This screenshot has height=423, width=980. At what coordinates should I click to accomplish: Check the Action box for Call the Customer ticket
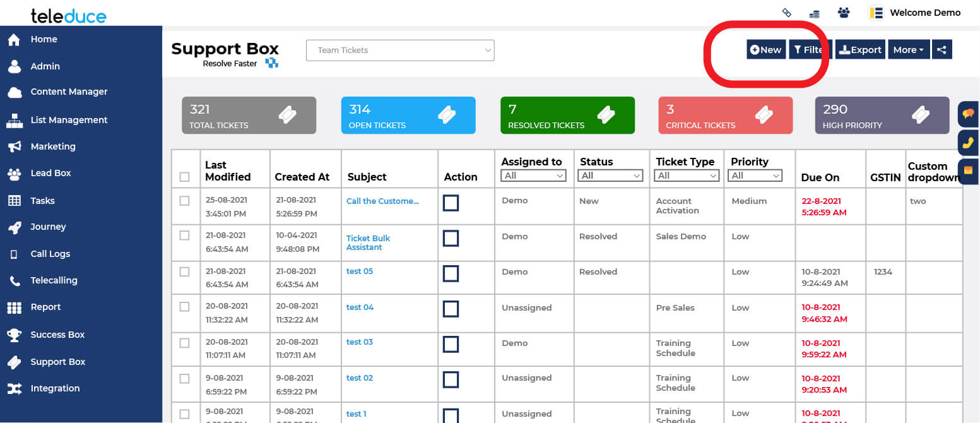451,203
